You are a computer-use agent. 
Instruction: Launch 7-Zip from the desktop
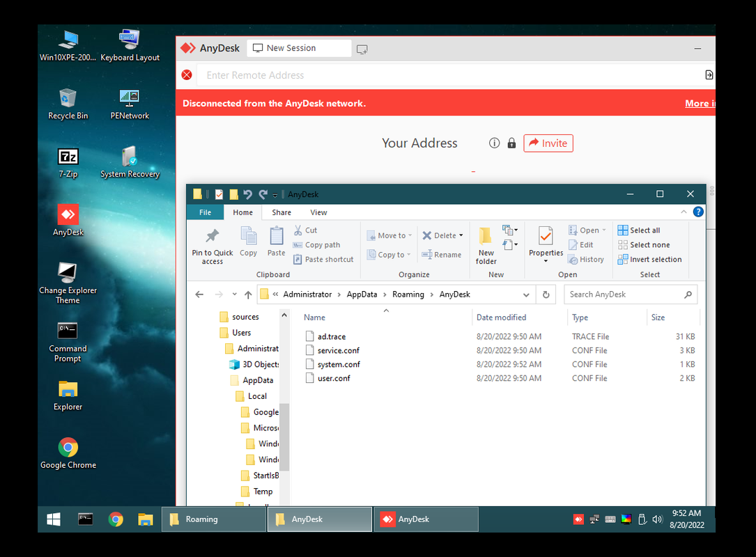click(x=68, y=162)
